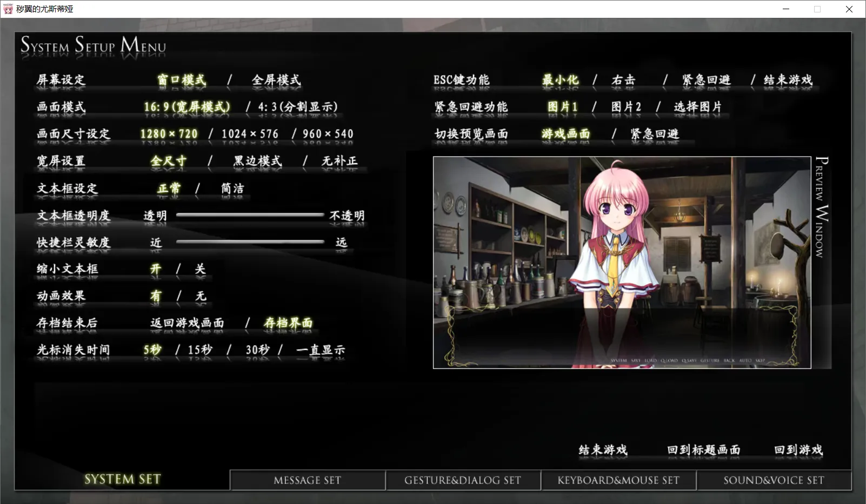Click the preview window image
Image resolution: width=866 pixels, height=504 pixels.
622,263
